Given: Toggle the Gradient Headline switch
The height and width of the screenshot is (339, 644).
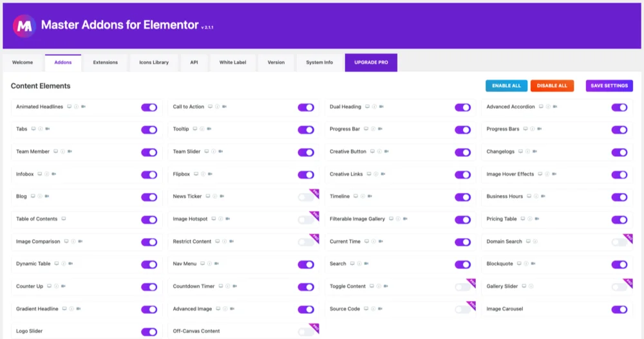Looking at the screenshot, I should pyautogui.click(x=149, y=309).
